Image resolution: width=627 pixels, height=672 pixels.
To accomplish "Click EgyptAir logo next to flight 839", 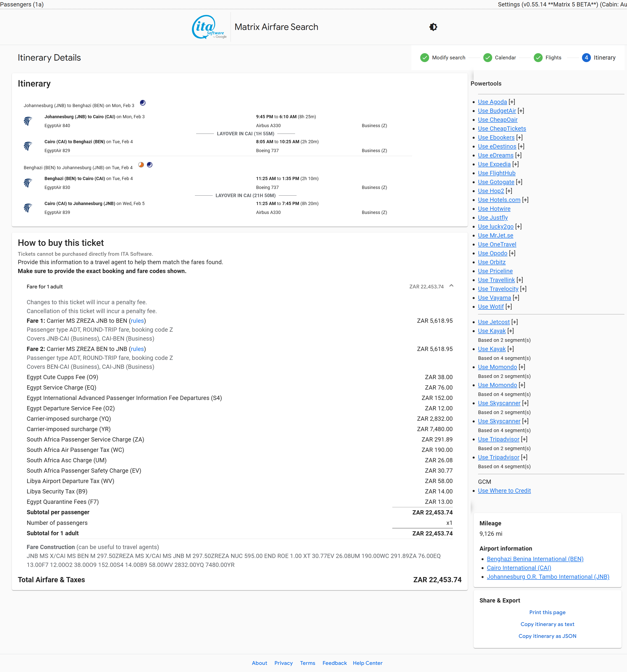I will (28, 208).
